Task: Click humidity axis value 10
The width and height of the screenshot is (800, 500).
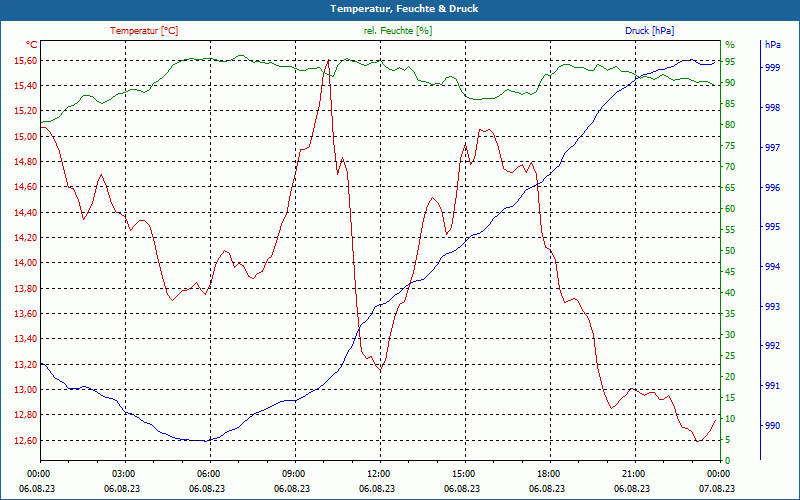Action: point(730,419)
